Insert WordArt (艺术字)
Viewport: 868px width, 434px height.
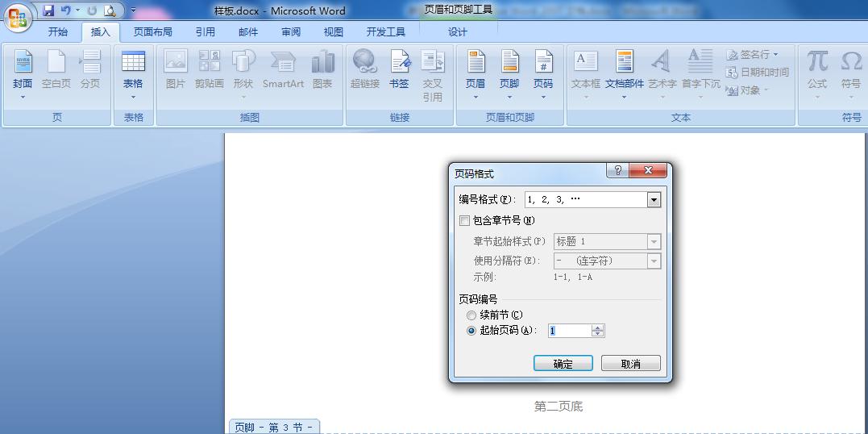coord(662,75)
